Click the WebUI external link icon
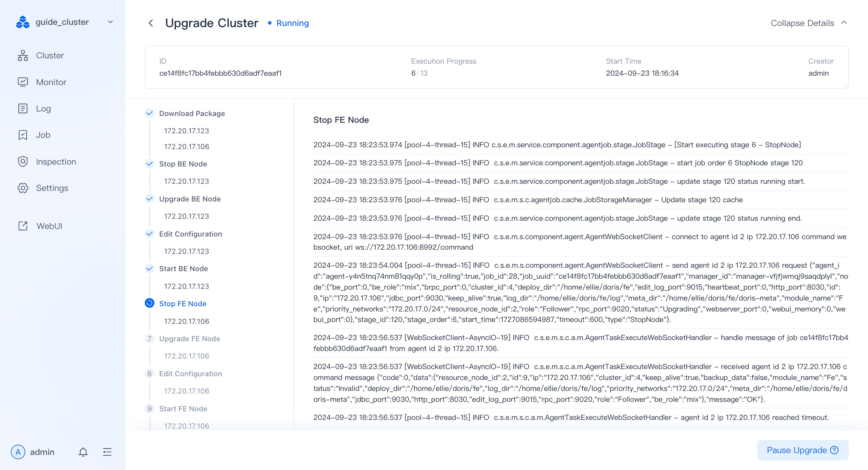The width and height of the screenshot is (868, 470). pyautogui.click(x=23, y=226)
